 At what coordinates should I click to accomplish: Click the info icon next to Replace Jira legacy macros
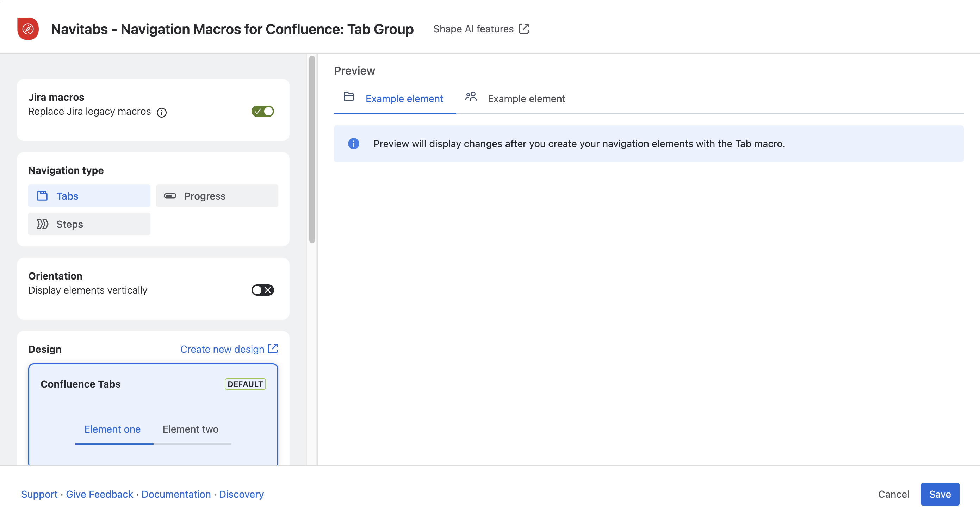pyautogui.click(x=162, y=113)
